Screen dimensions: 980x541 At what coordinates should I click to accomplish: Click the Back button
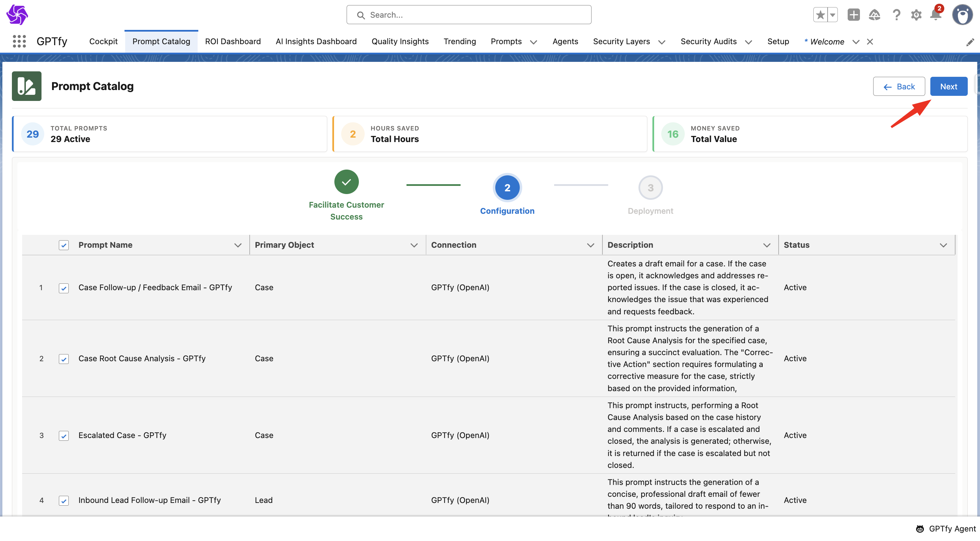point(899,87)
